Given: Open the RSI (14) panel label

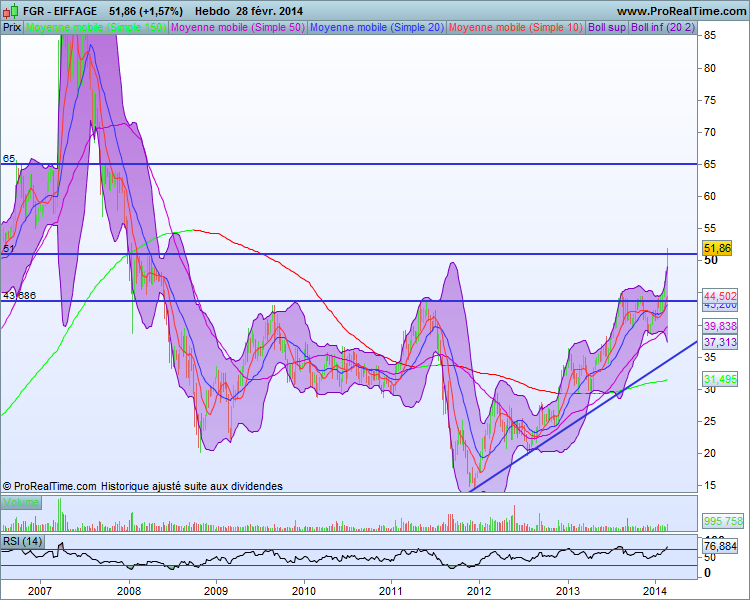Looking at the screenshot, I should 22,542.
